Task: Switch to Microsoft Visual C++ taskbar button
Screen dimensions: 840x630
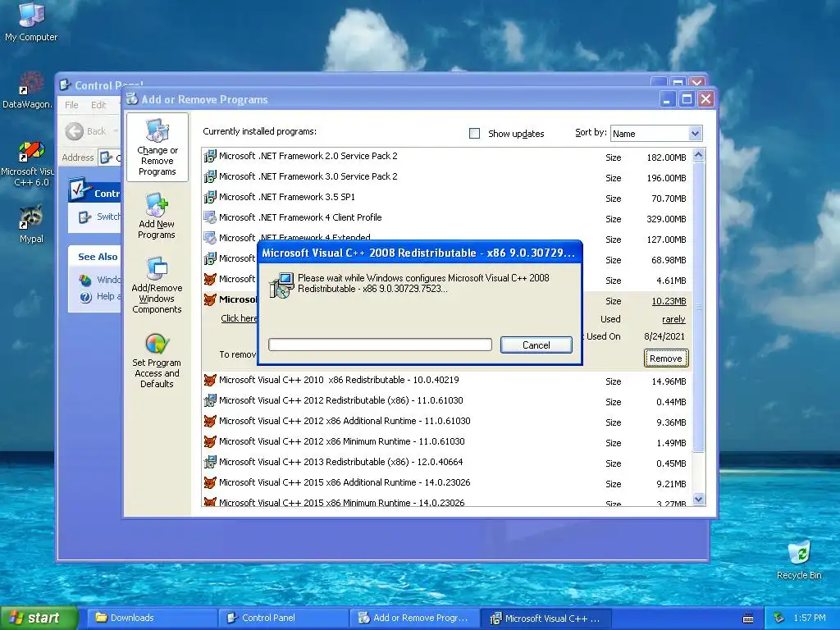Action: pyautogui.click(x=546, y=618)
